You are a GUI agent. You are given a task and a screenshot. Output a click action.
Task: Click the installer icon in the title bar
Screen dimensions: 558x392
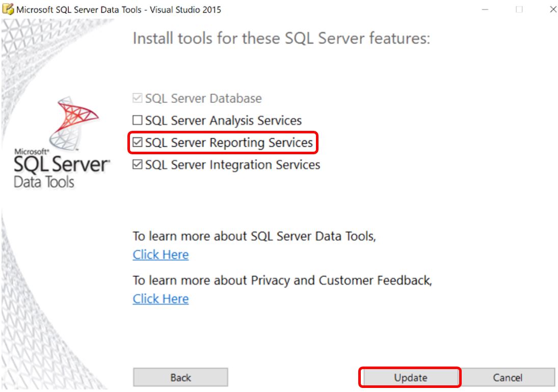coord(9,10)
